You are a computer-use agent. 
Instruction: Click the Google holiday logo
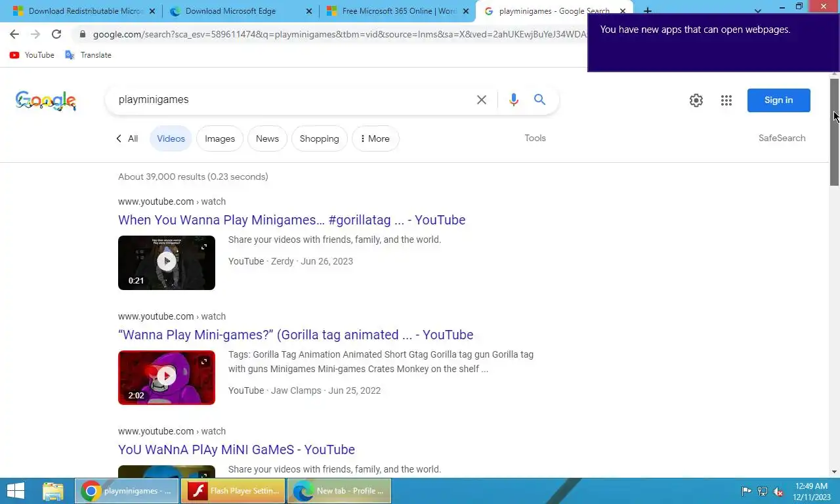(x=46, y=100)
